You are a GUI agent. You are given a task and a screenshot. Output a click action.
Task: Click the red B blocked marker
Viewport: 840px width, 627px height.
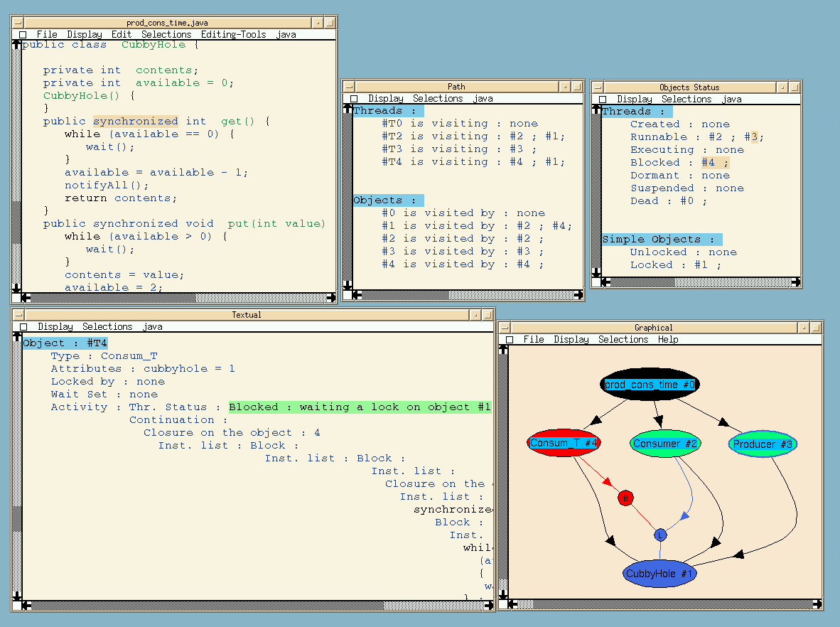tap(625, 498)
